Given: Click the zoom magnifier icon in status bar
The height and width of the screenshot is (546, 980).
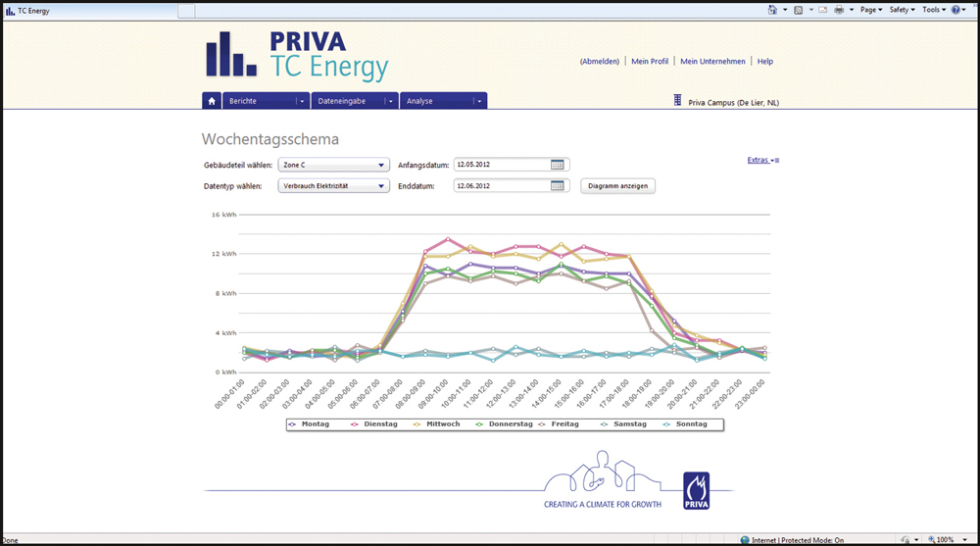Looking at the screenshot, I should [x=931, y=539].
